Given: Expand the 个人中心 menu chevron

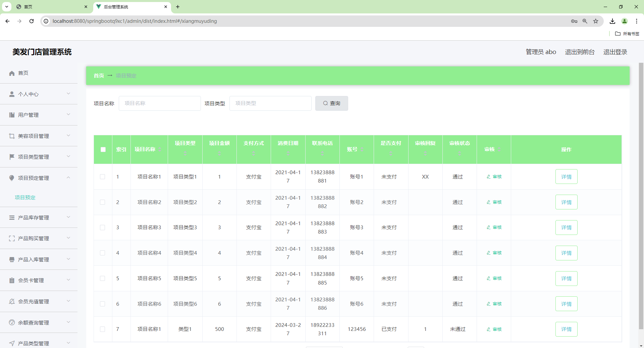Looking at the screenshot, I should coord(68,94).
